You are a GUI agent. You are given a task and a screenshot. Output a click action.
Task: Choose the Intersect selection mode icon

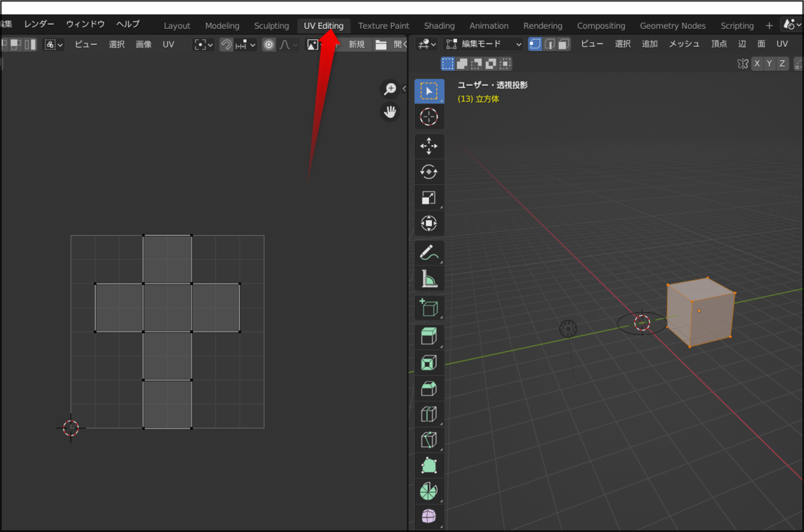click(506, 64)
